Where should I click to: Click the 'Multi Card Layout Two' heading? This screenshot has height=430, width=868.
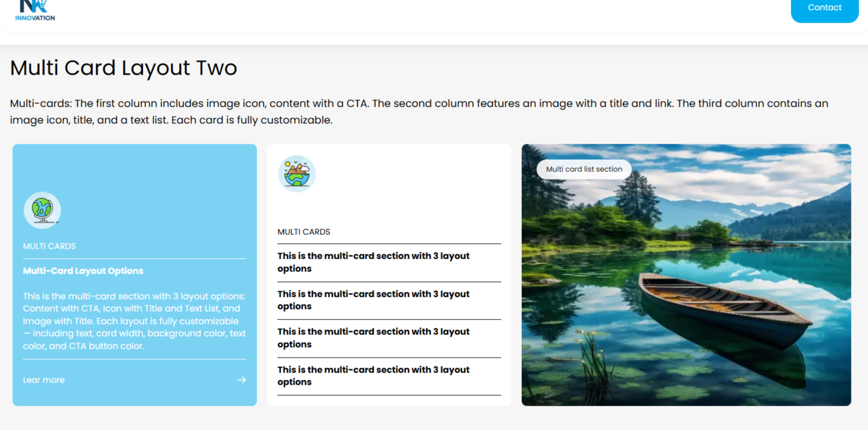click(123, 68)
